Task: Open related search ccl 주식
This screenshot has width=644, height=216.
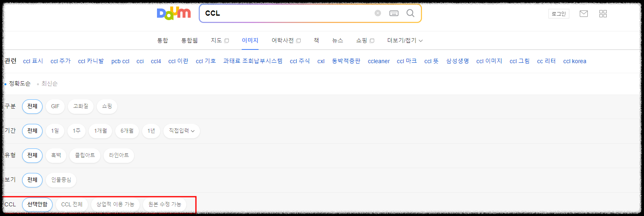Action: click(300, 61)
